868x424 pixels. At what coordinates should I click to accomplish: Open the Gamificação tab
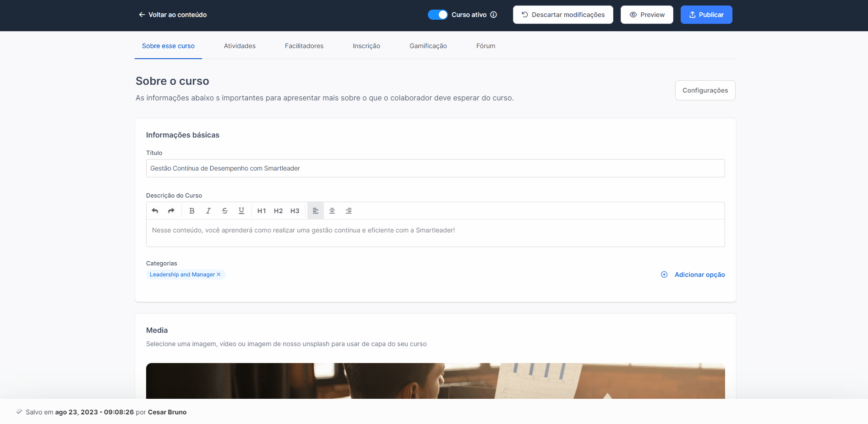pos(428,46)
